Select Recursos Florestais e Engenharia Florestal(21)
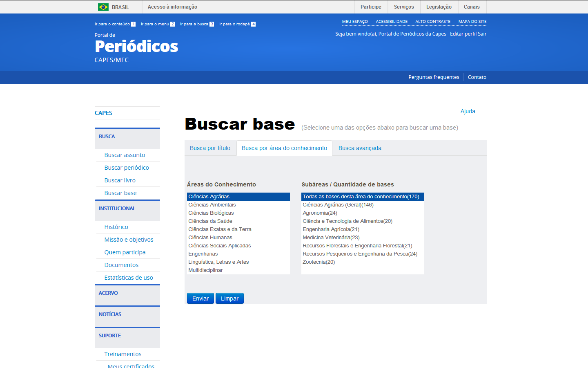 [x=363, y=246]
